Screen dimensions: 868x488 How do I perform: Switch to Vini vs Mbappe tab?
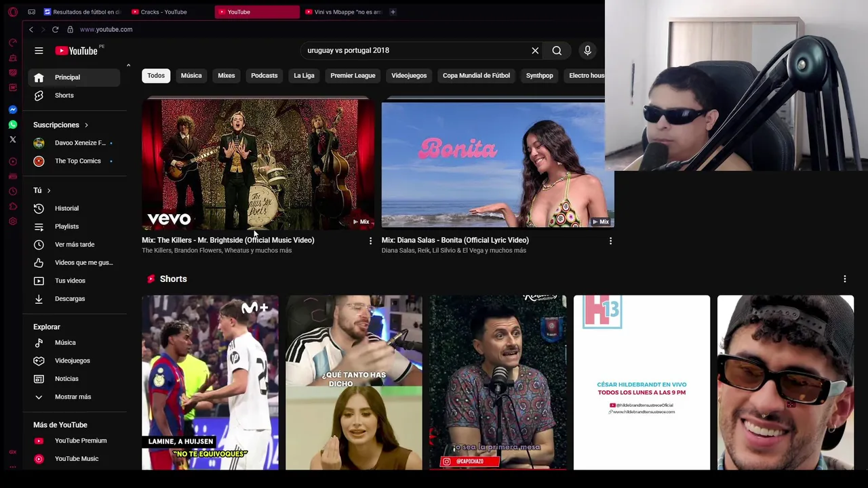pos(343,12)
